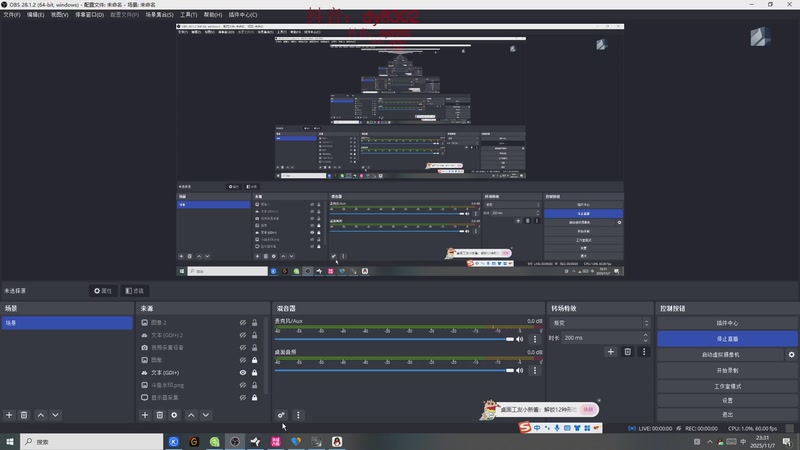This screenshot has height=450, width=800.
Task: Open Windows Start menu
Action: pos(10,441)
